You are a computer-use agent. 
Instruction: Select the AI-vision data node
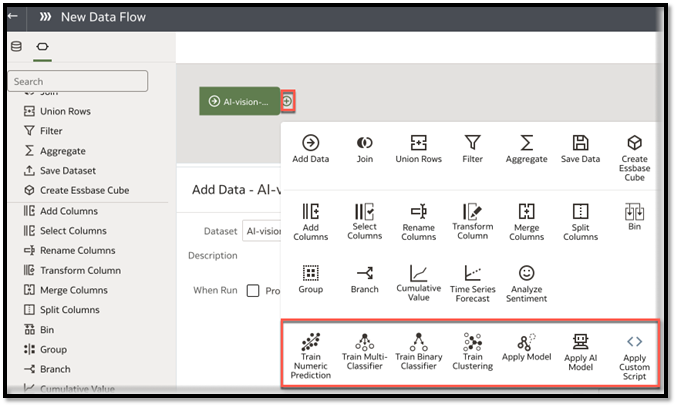240,101
